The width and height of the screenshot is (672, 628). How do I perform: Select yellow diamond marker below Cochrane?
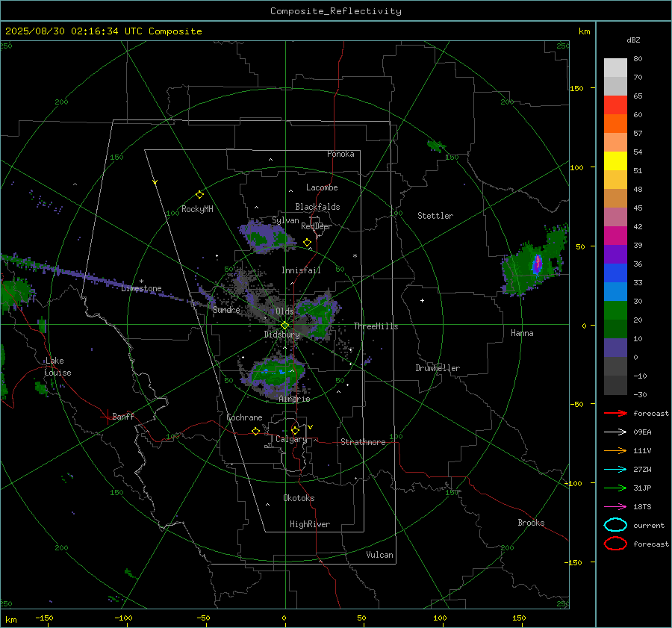255,432
